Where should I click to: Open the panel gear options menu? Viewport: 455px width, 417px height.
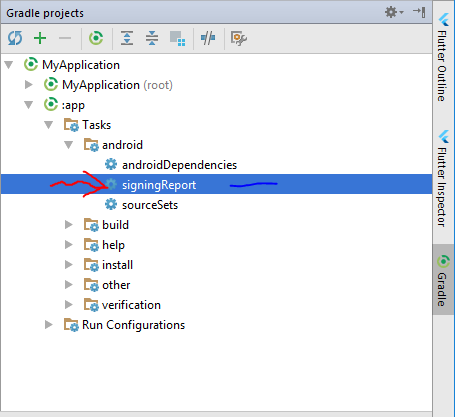pos(394,12)
